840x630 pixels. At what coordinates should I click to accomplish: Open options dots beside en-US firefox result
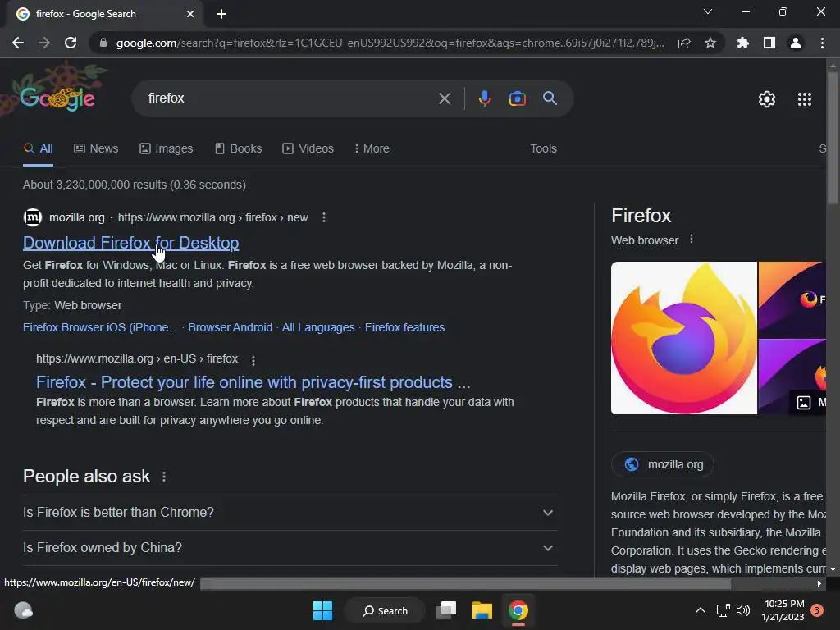(x=253, y=361)
